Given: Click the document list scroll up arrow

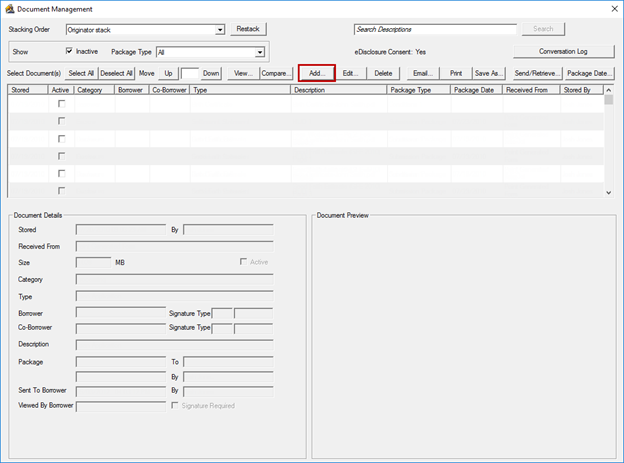Looking at the screenshot, I should point(608,90).
